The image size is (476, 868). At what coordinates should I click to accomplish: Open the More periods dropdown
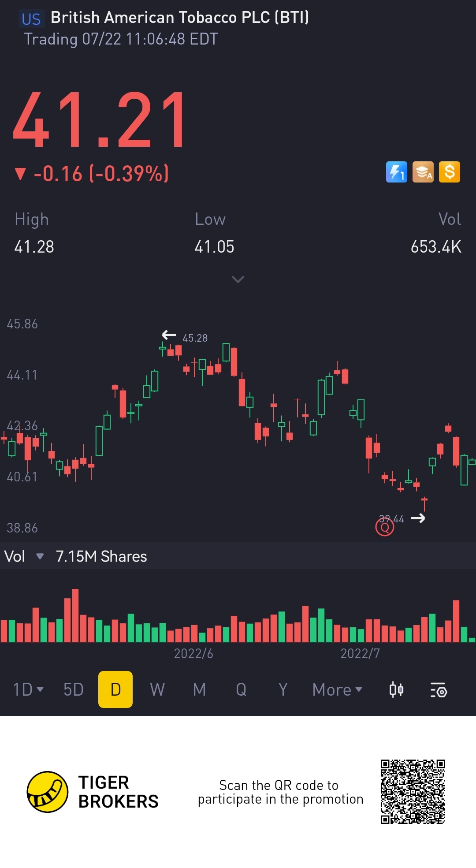point(337,689)
